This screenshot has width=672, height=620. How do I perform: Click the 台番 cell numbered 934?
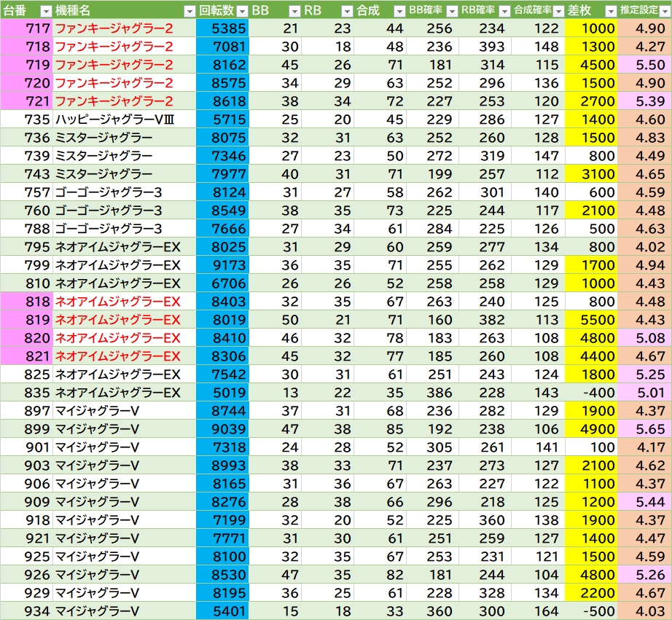click(26, 611)
